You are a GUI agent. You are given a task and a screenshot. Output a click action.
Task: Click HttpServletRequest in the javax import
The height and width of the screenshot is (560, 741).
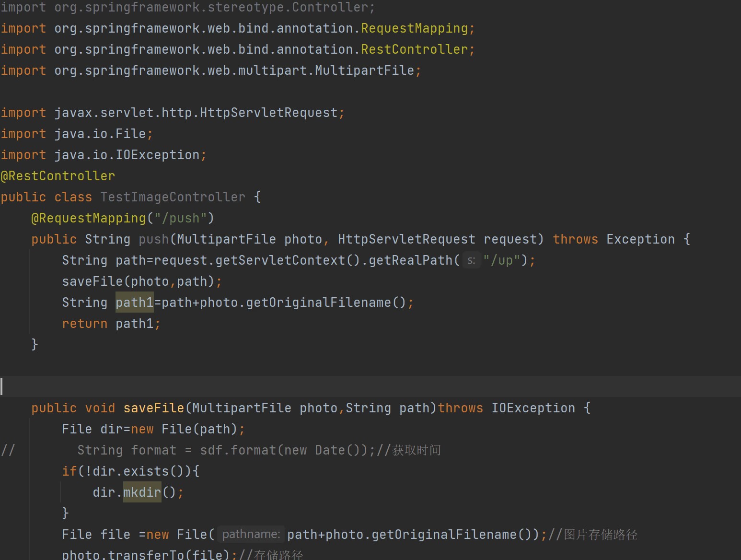(x=269, y=113)
